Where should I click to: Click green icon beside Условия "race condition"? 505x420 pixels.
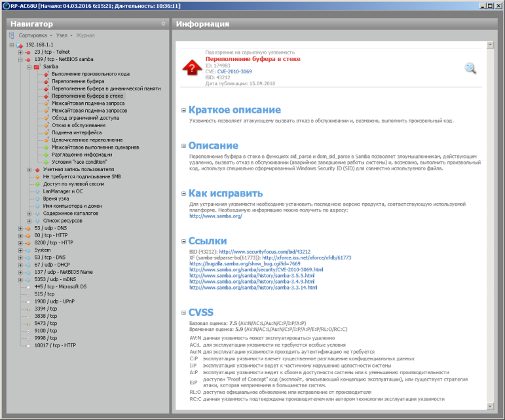[46, 162]
